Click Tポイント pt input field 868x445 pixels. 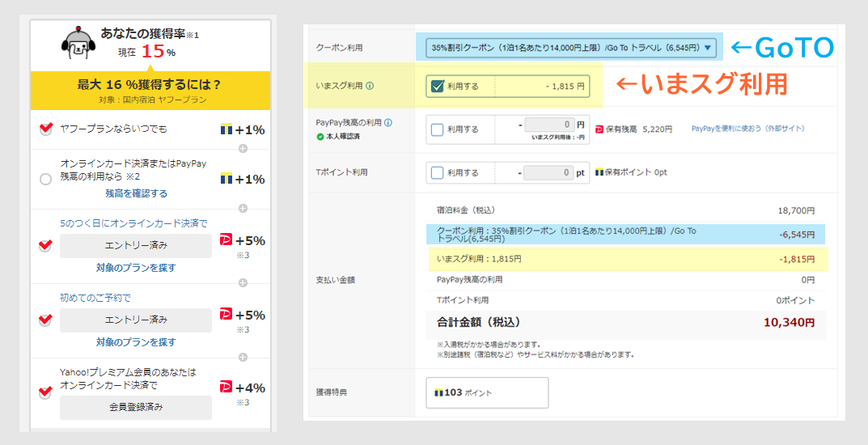click(548, 172)
